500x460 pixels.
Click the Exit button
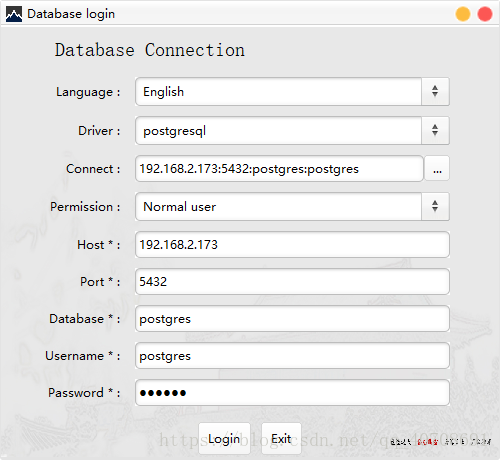pyautogui.click(x=281, y=438)
